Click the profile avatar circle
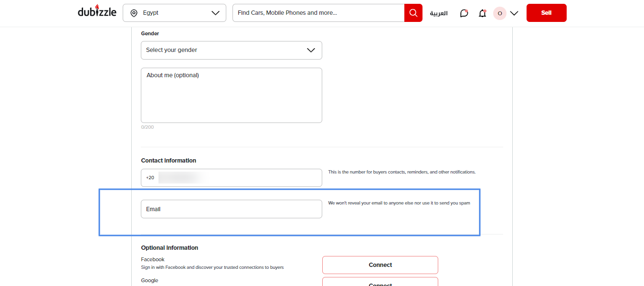 (x=499, y=13)
